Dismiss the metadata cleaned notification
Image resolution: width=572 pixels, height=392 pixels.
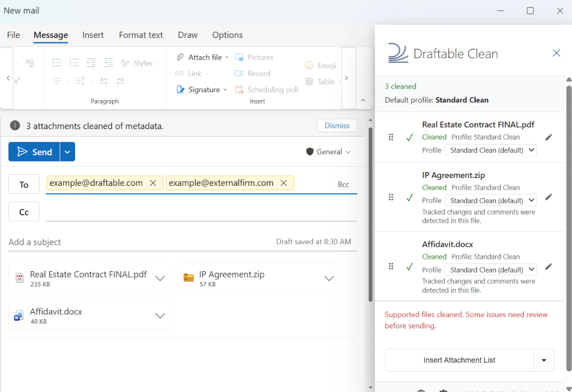point(337,125)
